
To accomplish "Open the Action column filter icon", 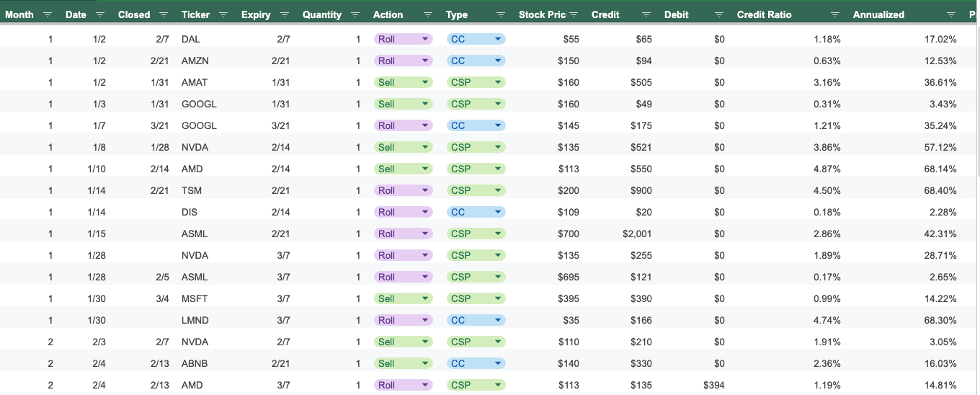I will click(429, 14).
